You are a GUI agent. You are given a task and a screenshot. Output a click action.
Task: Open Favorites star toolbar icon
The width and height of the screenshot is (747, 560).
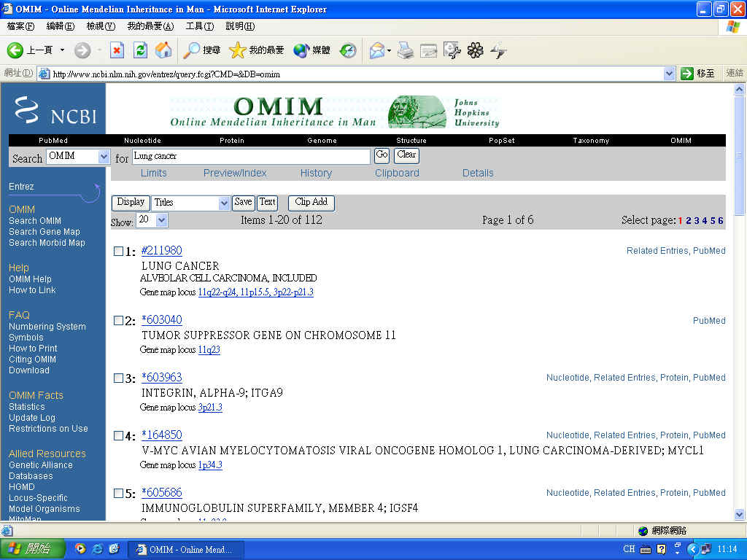click(237, 50)
